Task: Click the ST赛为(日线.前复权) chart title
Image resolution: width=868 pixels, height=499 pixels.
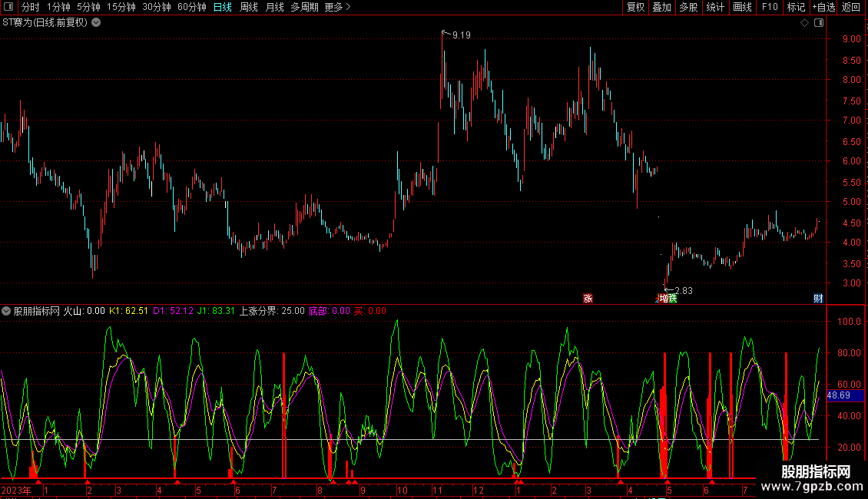Action: tap(45, 23)
